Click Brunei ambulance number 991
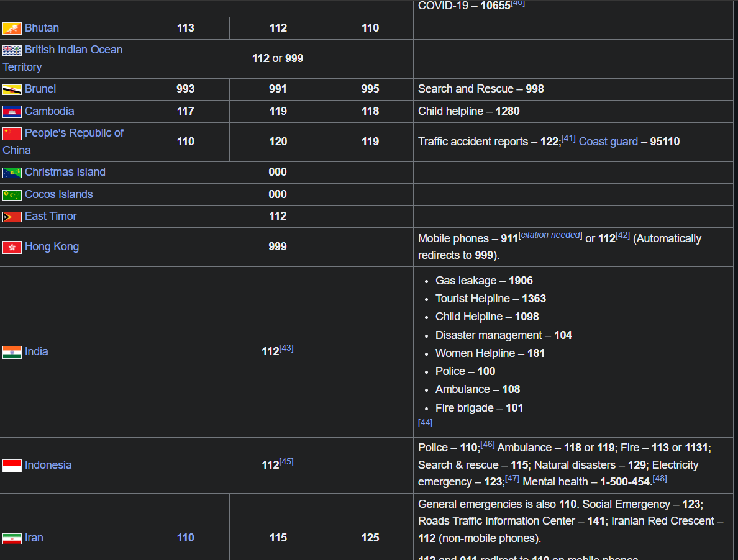Screen dimensions: 738x560 point(278,89)
